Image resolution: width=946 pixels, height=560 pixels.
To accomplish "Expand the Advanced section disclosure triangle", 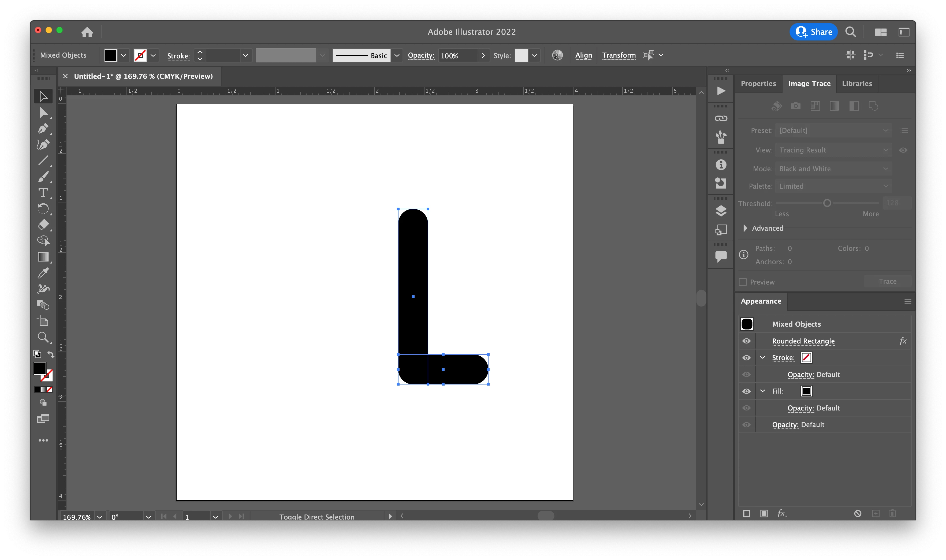I will [745, 228].
